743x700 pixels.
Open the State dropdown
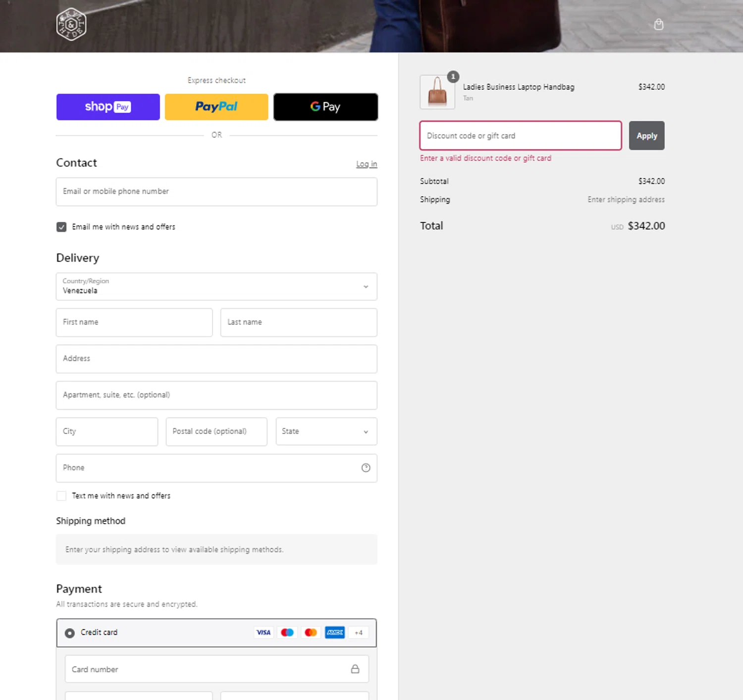[326, 431]
